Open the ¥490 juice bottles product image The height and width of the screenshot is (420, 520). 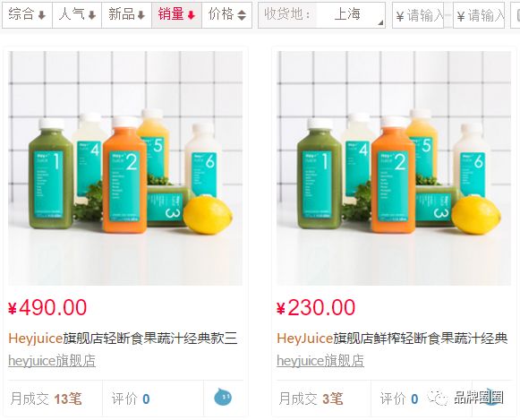tap(125, 168)
